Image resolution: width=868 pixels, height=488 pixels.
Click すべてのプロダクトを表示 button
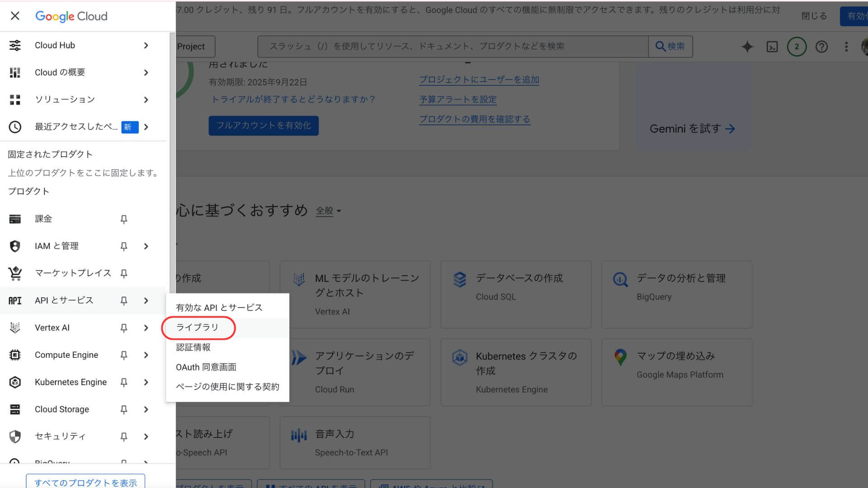click(x=85, y=482)
